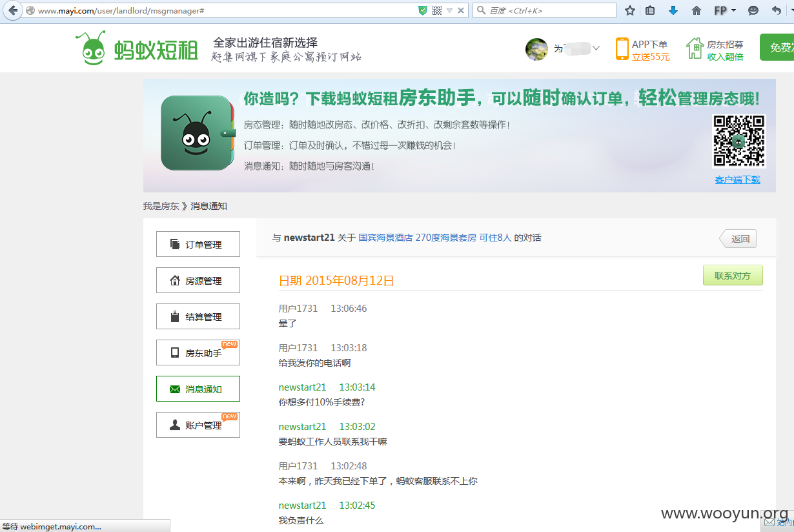Viewport: 794px width, 532px height.
Task: Click the green security shield icon
Action: pyautogui.click(x=423, y=10)
